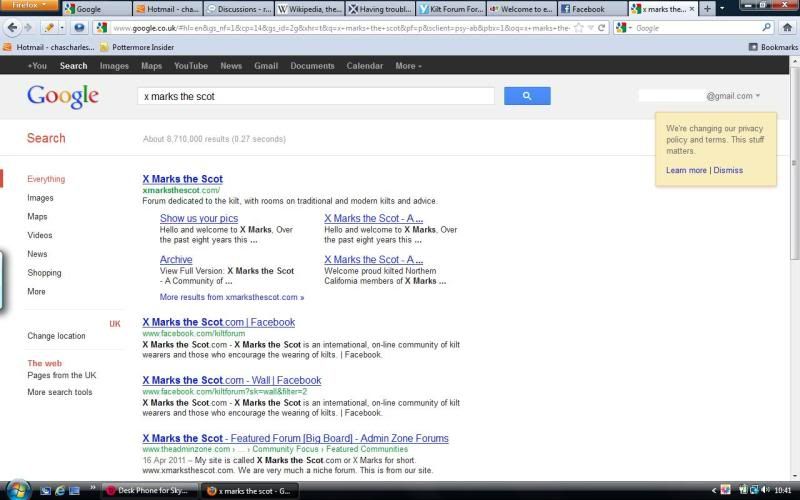This screenshot has width=800, height=500.
Task: Switch to the 'Welcome to e...' tab
Action: pos(522,9)
